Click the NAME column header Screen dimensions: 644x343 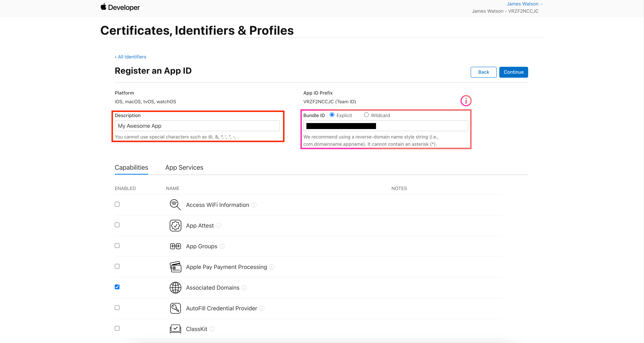(173, 188)
